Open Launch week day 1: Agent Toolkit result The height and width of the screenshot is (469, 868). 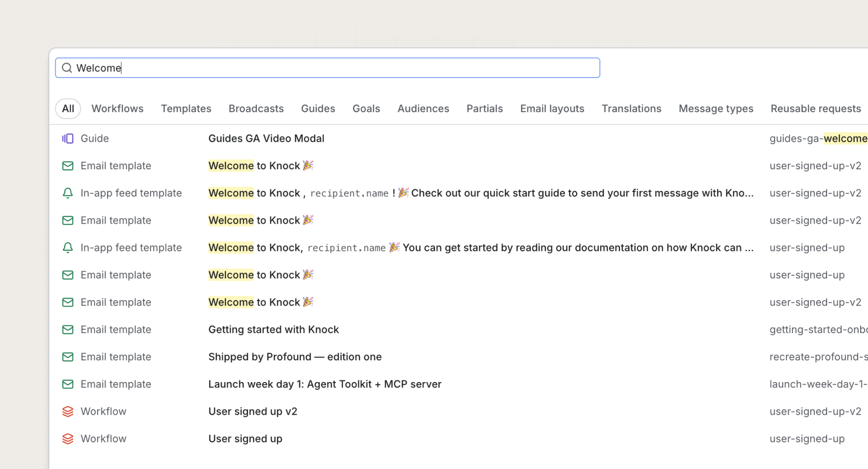(x=325, y=384)
